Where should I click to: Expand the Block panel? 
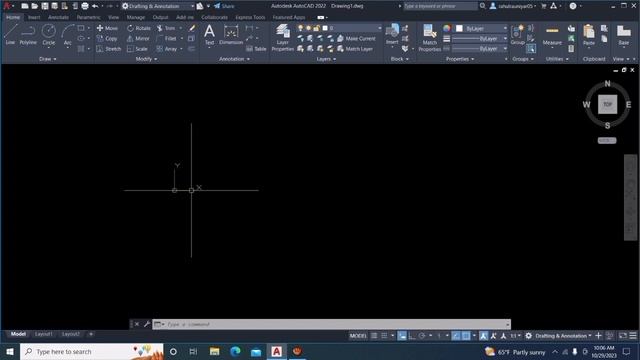click(x=399, y=59)
